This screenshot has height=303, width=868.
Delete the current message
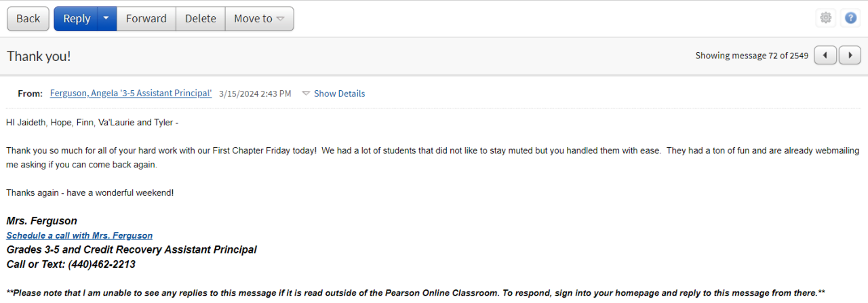pyautogui.click(x=200, y=18)
